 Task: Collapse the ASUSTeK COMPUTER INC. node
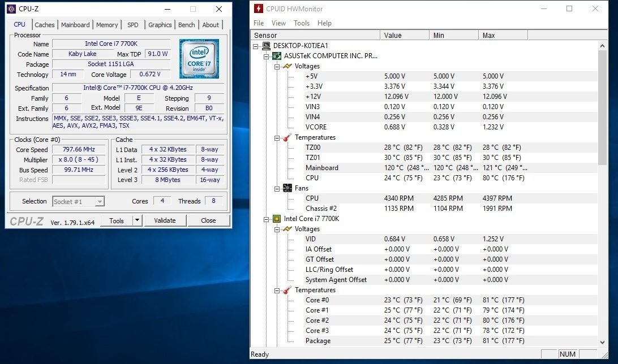[267, 57]
